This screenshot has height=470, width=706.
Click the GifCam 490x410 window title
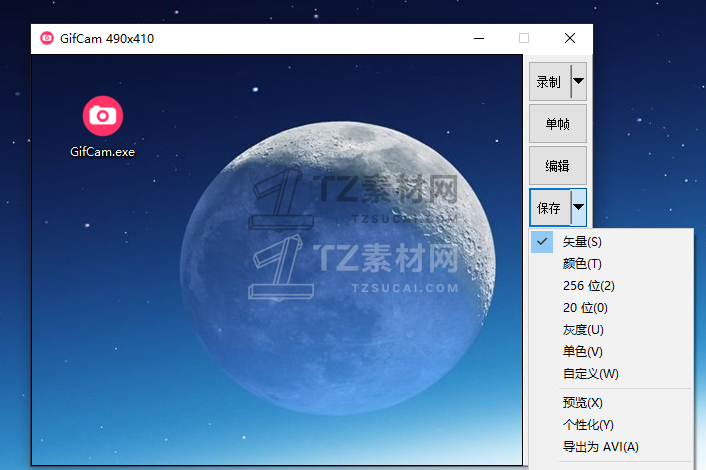(x=107, y=39)
